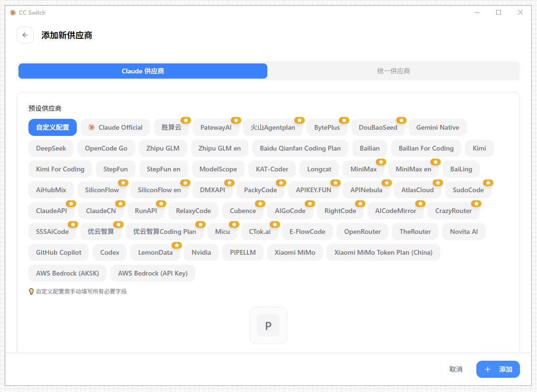Image resolution: width=537 pixels, height=392 pixels.
Task: Choose AICodeMirror preset
Action: coord(396,211)
